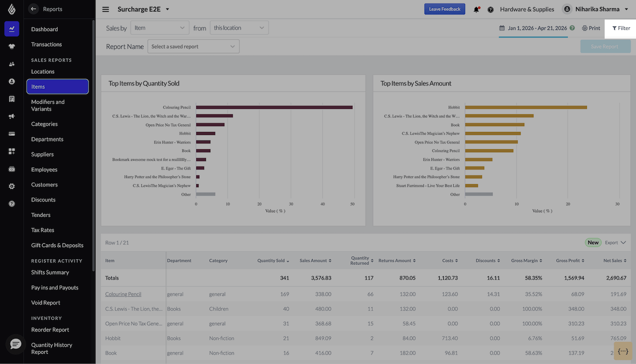Open the camera icon in rail

(12, 169)
